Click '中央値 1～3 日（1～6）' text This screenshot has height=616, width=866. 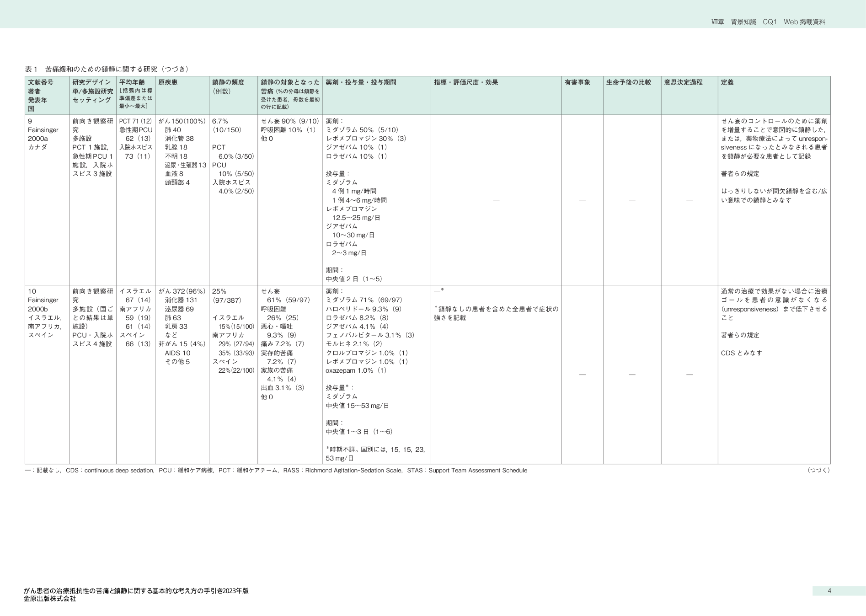pos(359,432)
